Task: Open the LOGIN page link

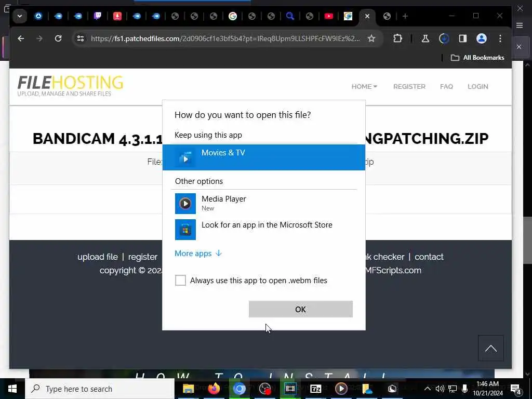Action: tap(478, 87)
